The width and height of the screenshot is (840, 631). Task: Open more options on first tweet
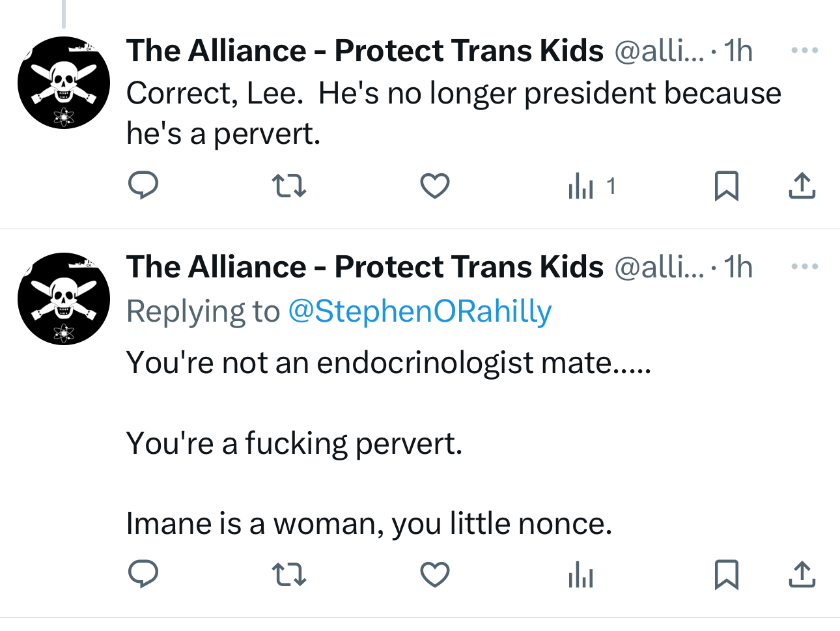coord(805,51)
